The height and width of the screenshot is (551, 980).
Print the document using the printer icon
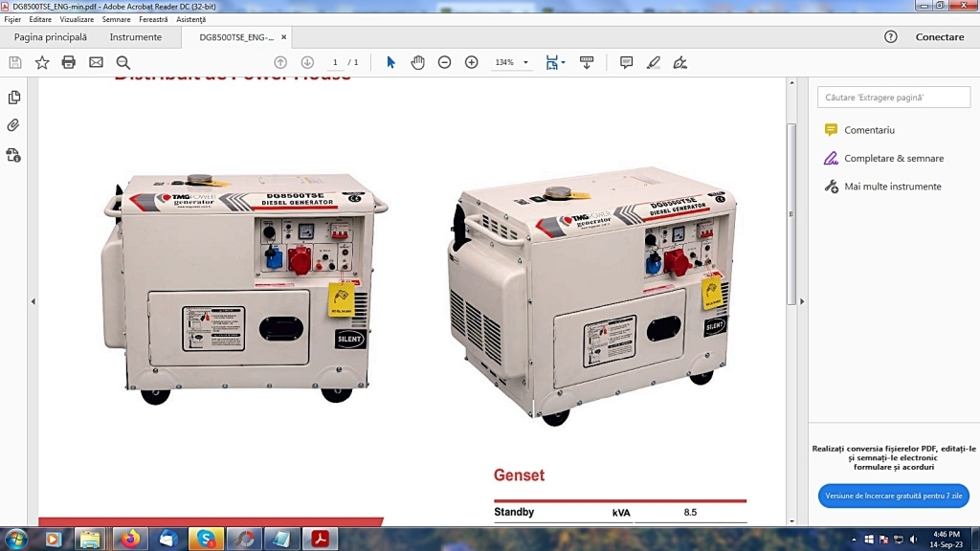[x=69, y=62]
